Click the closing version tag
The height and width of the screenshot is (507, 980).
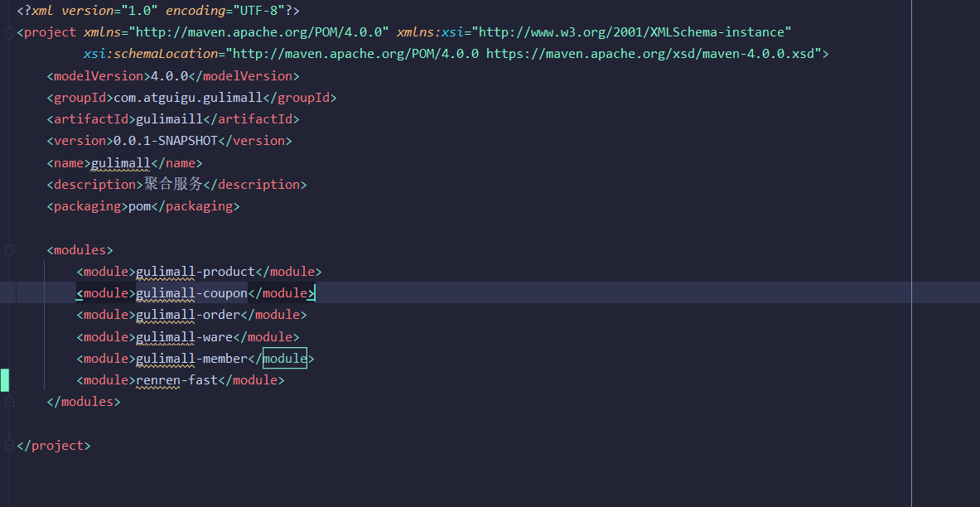255,142
